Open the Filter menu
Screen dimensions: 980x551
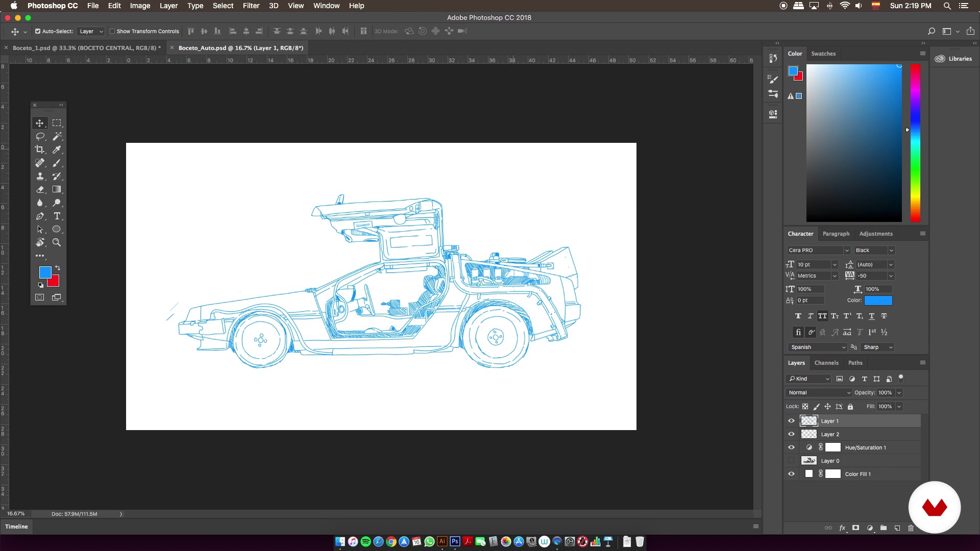point(251,6)
